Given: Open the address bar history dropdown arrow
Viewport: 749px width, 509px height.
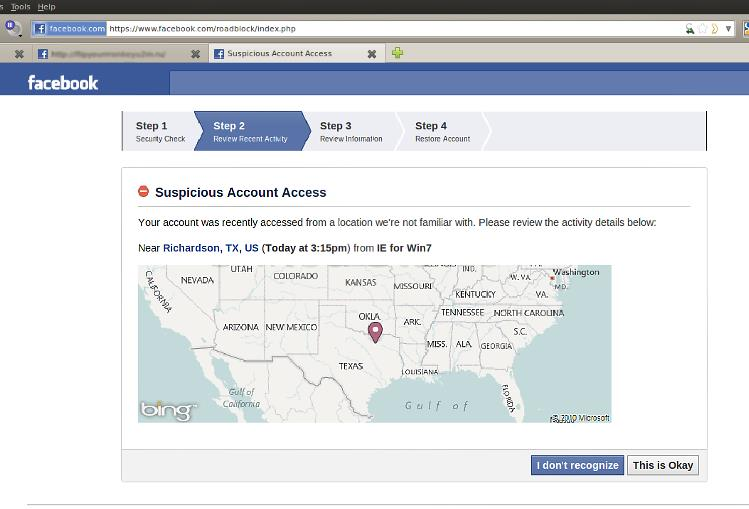Looking at the screenshot, I should [x=728, y=29].
